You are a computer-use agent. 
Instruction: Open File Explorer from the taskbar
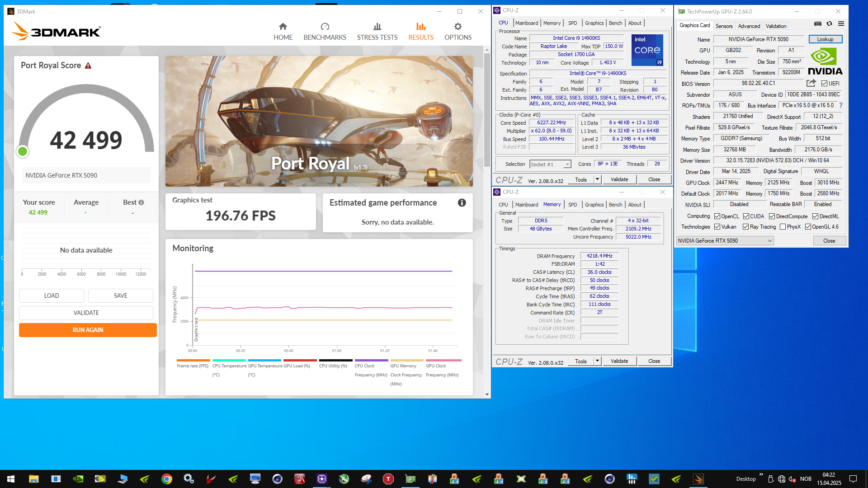[33, 479]
